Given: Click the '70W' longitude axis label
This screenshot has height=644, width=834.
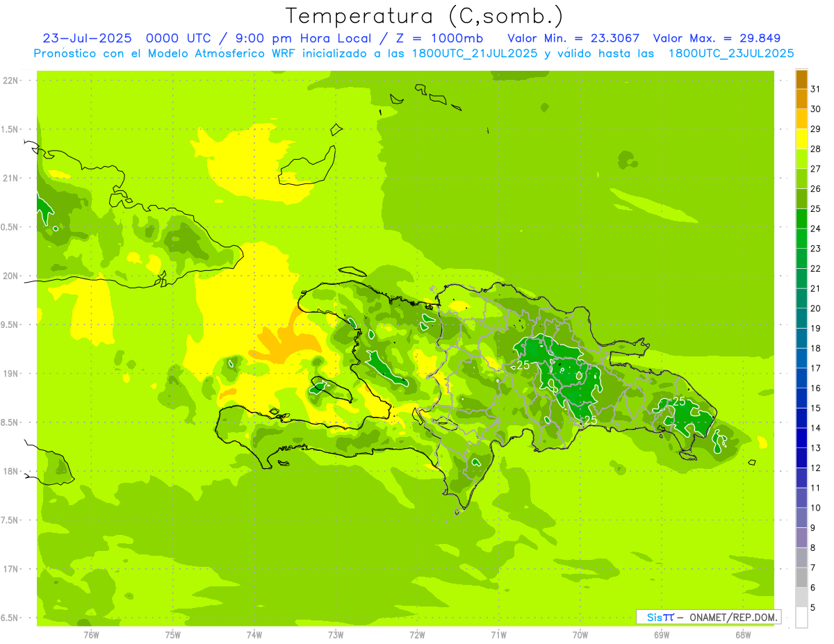Looking at the screenshot, I should click(580, 634).
